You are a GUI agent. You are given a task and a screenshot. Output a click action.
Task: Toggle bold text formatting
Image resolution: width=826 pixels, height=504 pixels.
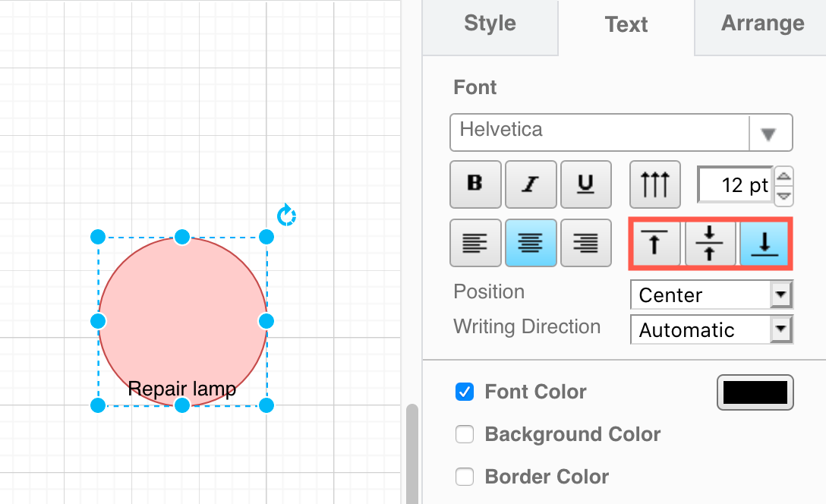475,184
